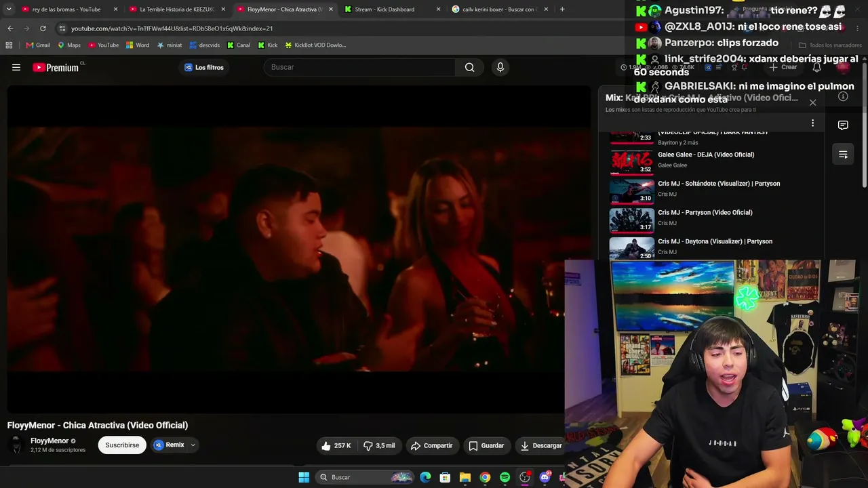Viewport: 868px width, 488px height.
Task: Show video info circle icon
Action: pos(843,96)
